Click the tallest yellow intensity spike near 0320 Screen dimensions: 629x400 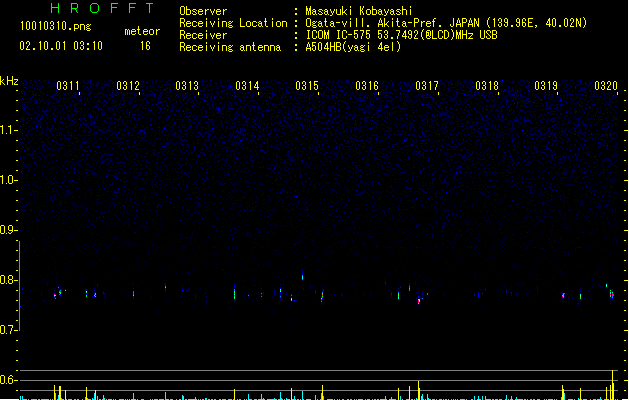click(613, 384)
